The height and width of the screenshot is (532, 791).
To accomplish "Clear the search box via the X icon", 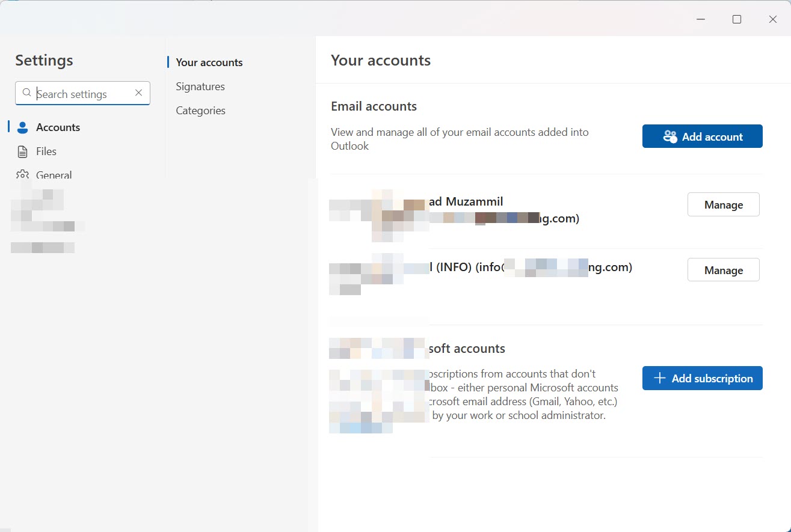I will tap(138, 93).
